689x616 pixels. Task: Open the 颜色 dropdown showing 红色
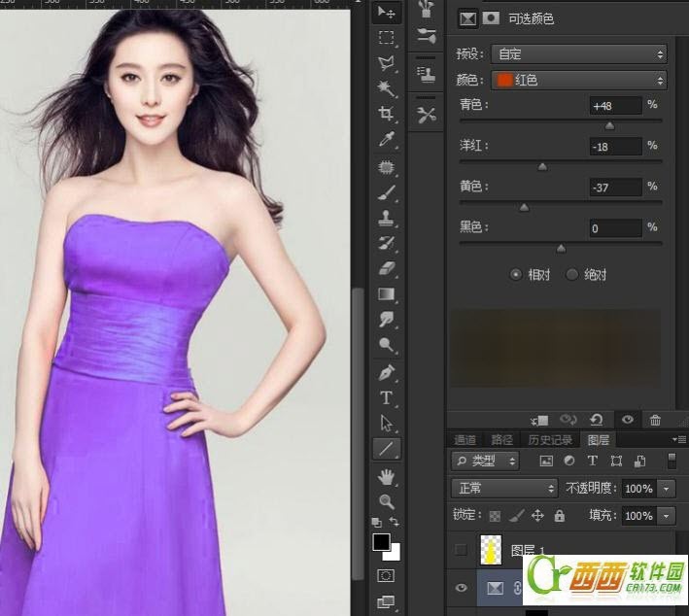[x=578, y=80]
